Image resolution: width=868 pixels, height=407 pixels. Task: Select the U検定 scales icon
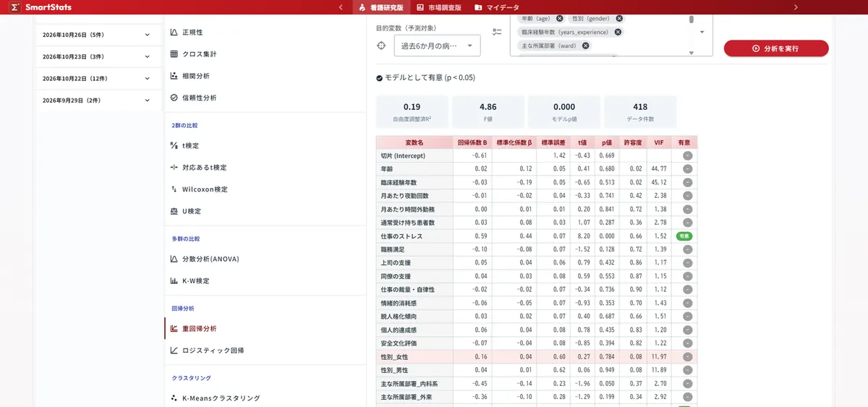[x=174, y=211]
